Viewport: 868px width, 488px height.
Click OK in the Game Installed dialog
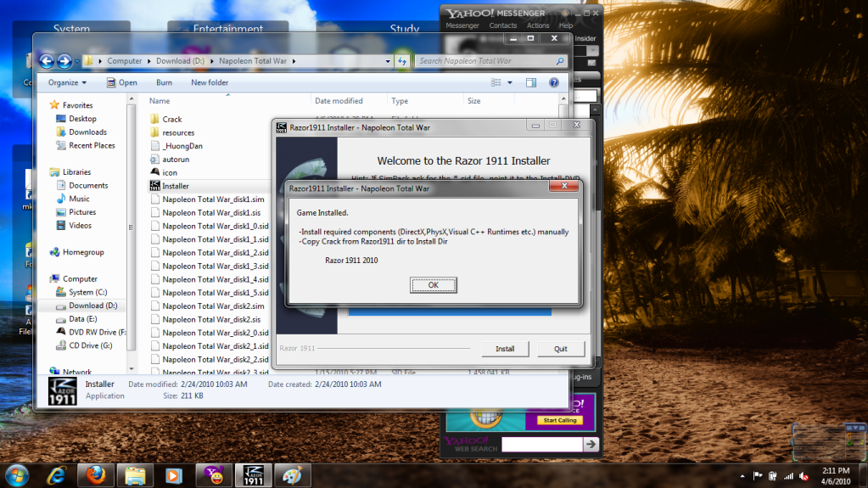click(x=433, y=285)
